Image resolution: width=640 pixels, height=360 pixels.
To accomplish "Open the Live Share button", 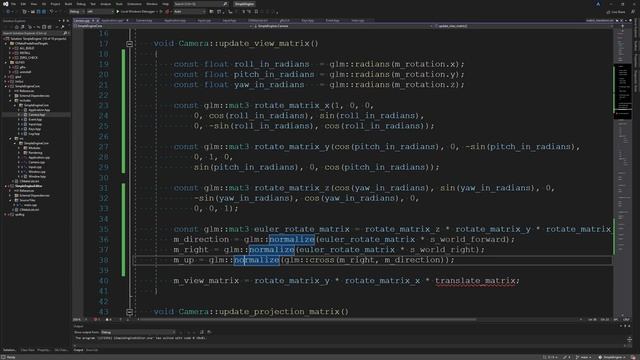I will (x=616, y=12).
